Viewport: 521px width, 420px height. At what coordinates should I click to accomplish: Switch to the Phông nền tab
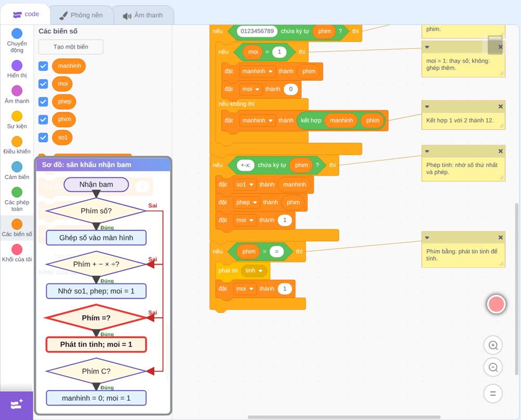click(x=81, y=15)
